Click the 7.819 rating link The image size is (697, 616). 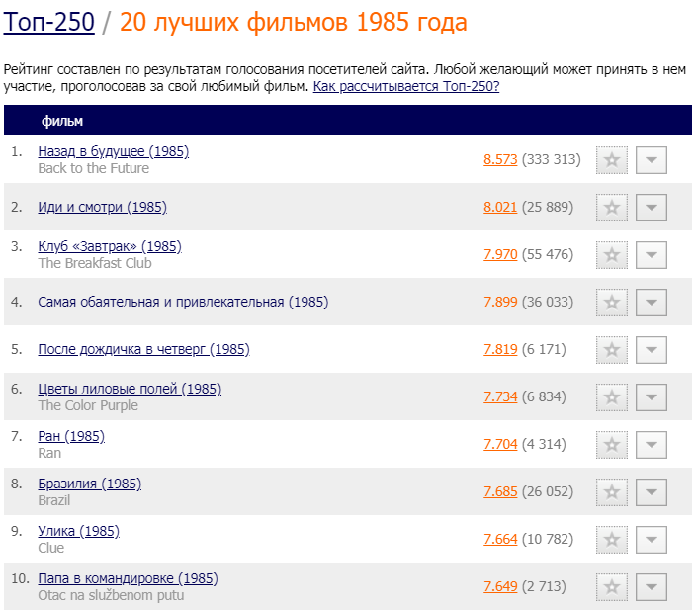click(x=500, y=350)
